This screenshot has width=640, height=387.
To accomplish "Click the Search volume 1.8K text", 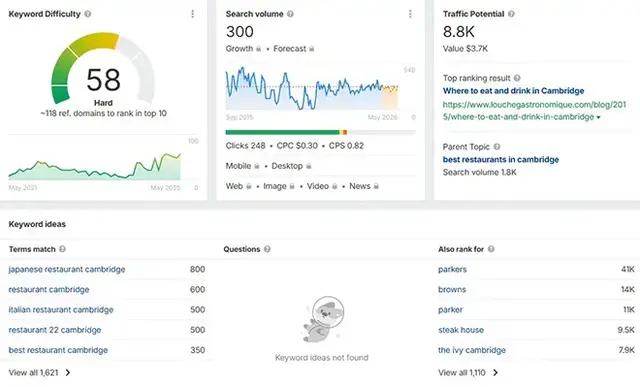I will [x=480, y=172].
